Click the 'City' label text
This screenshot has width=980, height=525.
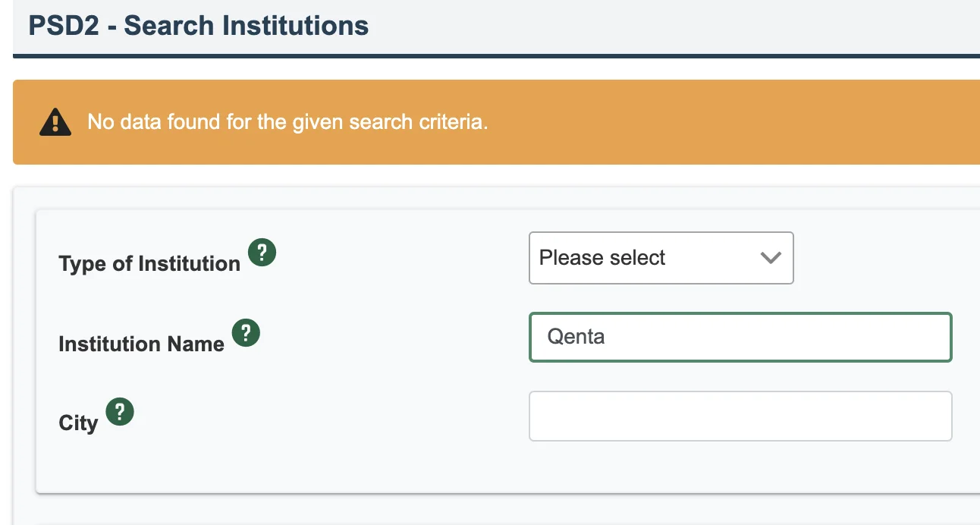(x=78, y=423)
